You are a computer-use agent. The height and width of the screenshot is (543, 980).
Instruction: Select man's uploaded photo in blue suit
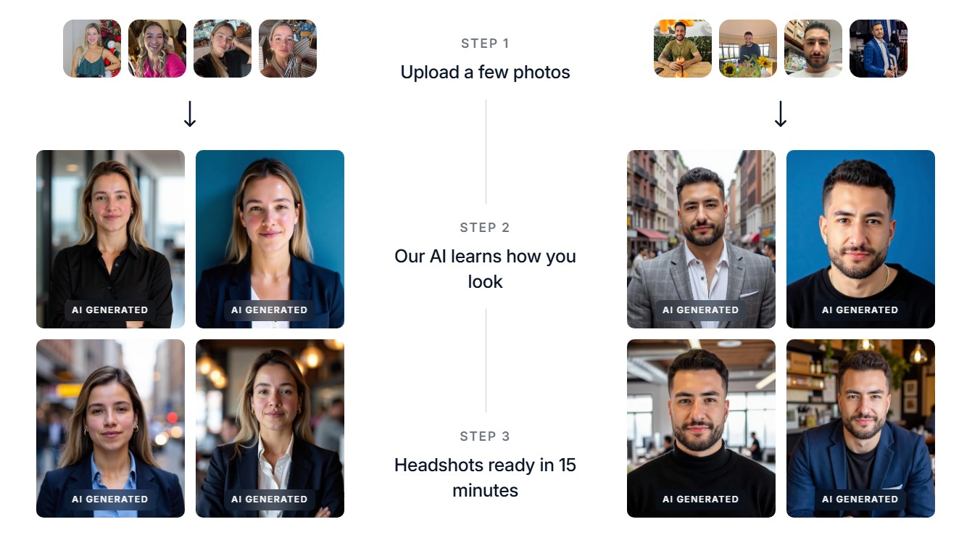pos(879,49)
